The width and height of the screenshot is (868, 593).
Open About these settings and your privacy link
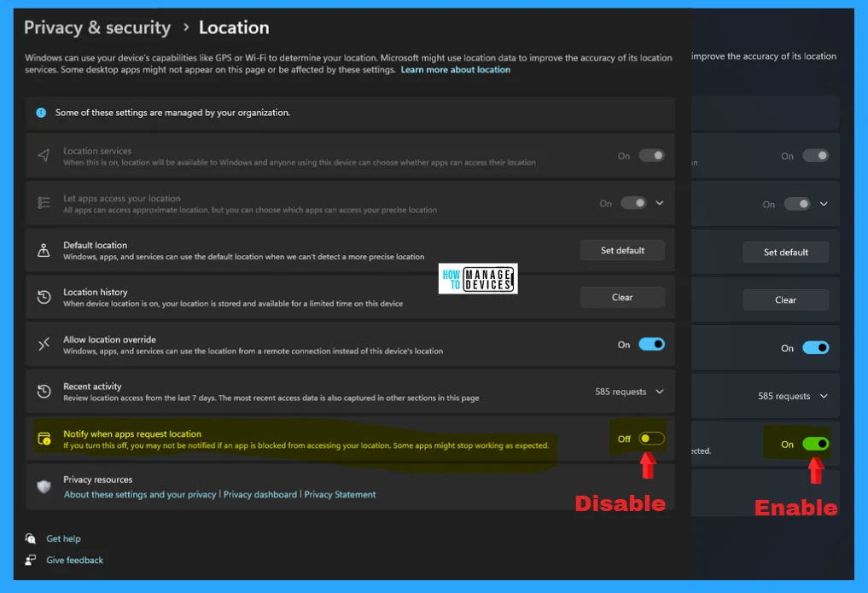coord(140,495)
